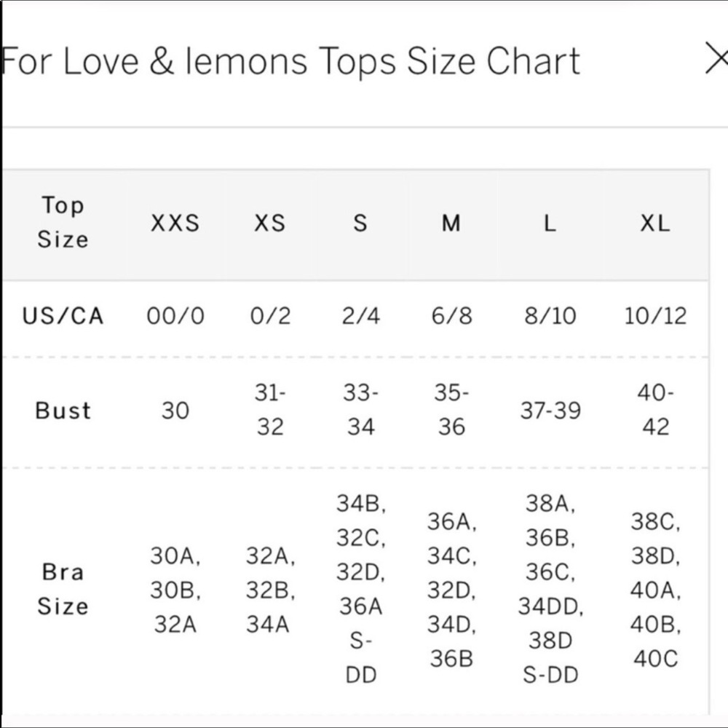Select the XL column header

[655, 223]
